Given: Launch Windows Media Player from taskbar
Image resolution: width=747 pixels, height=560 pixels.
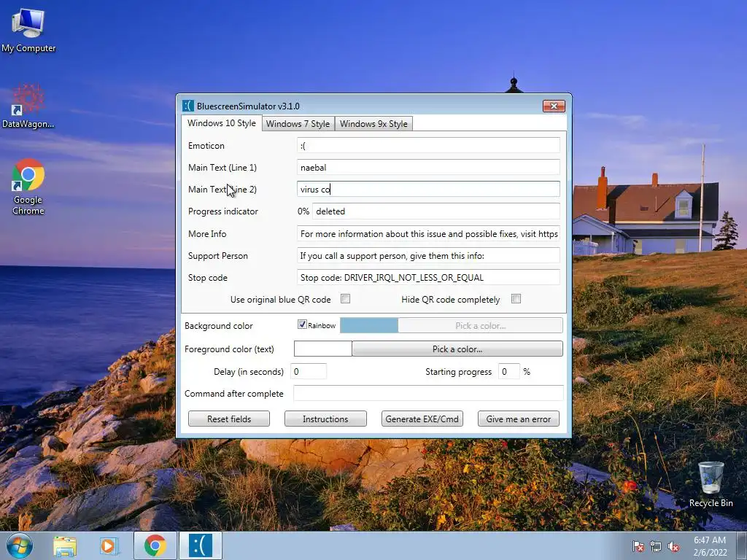Looking at the screenshot, I should (109, 546).
